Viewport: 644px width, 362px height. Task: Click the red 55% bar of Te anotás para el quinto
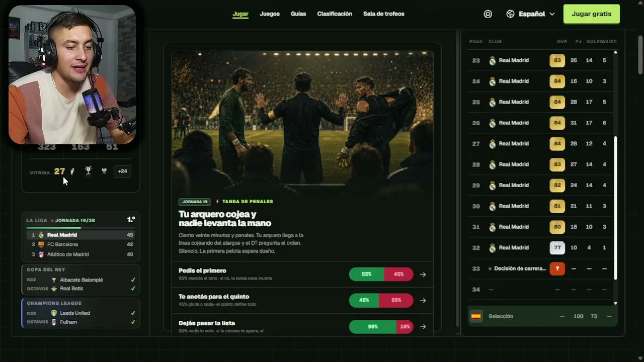pos(395,300)
